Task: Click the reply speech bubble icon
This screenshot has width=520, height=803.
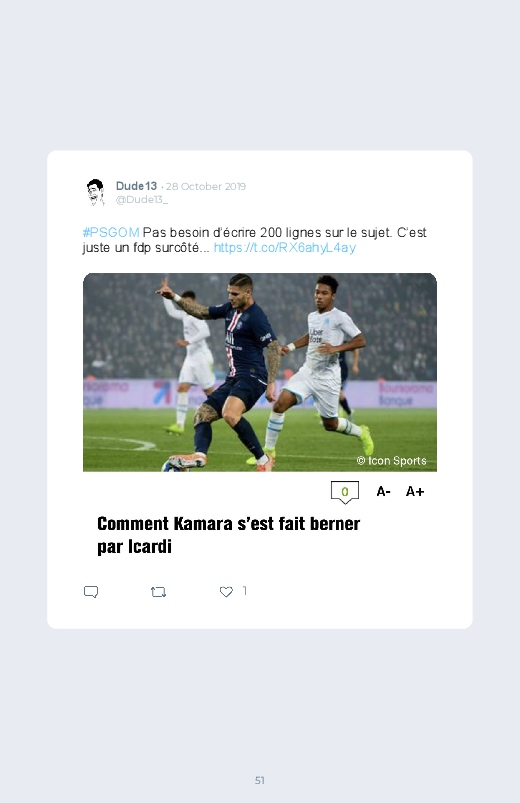Action: pos(91,592)
